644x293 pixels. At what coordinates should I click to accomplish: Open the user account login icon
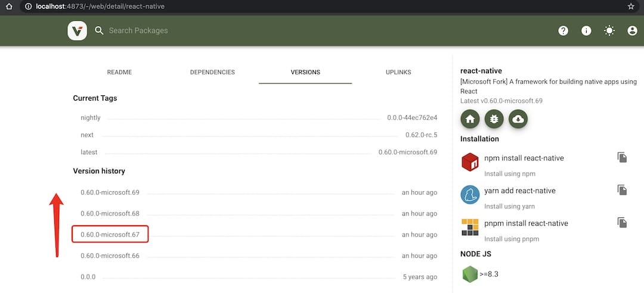632,31
